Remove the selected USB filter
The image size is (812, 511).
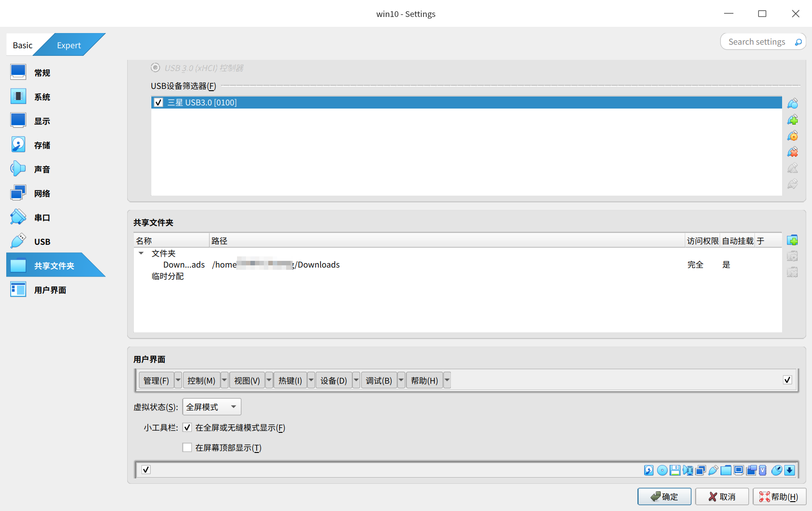point(792,152)
